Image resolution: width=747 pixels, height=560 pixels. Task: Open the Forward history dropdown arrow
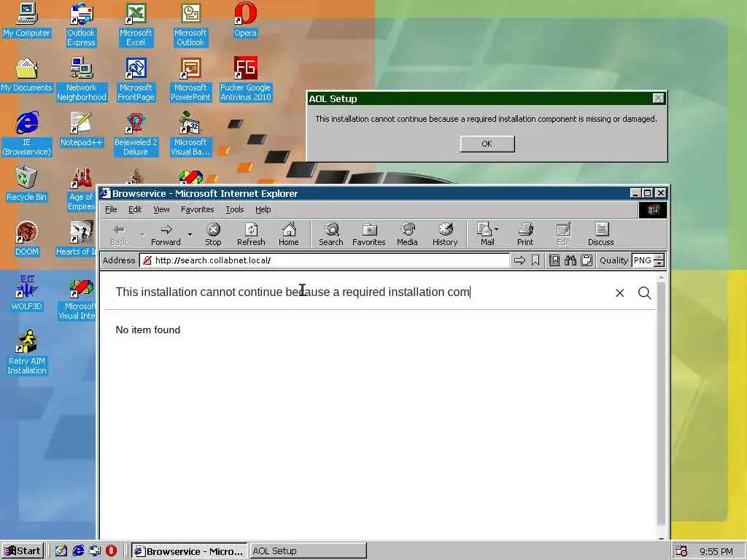[x=190, y=234]
